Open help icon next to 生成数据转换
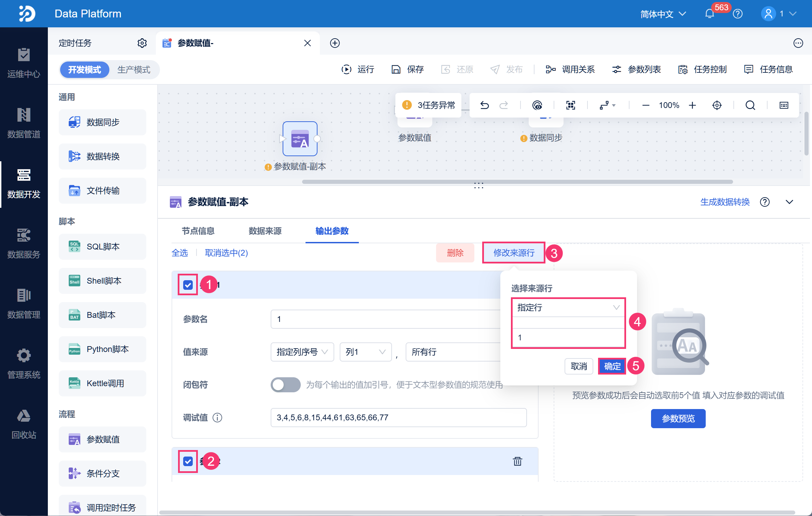The image size is (812, 516). (x=765, y=202)
